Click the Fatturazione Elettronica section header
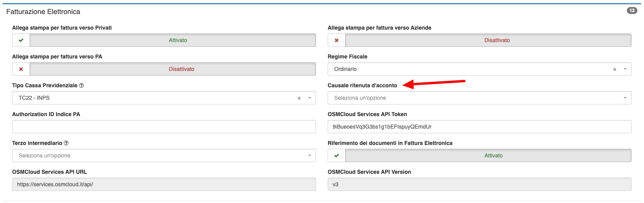This screenshot has height=203, width=644. 43,12
